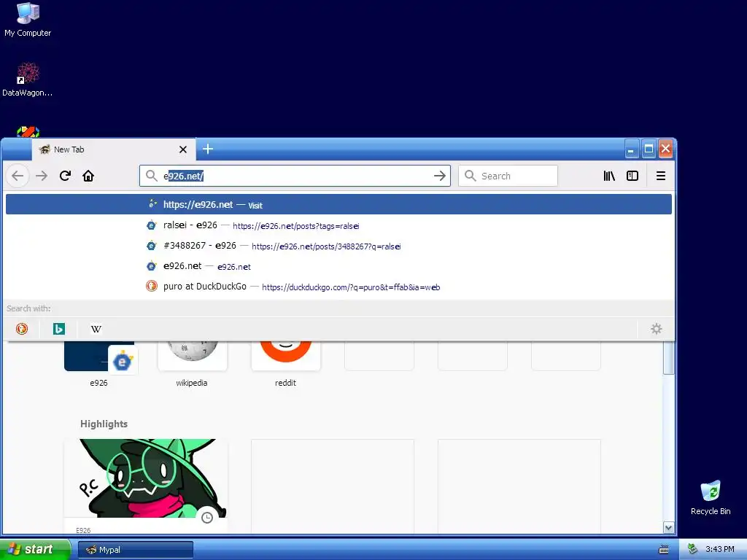747x560 pixels.
Task: Go back with the back arrow button
Action: tap(18, 176)
